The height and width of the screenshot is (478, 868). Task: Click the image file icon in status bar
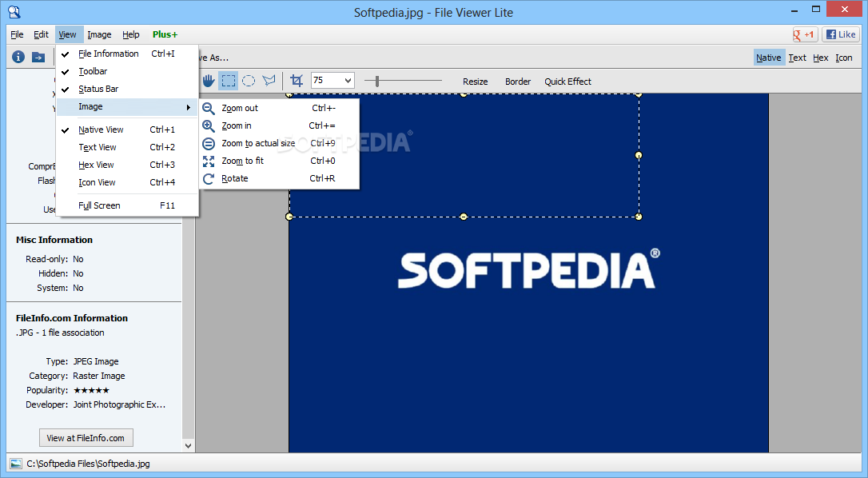coord(16,464)
